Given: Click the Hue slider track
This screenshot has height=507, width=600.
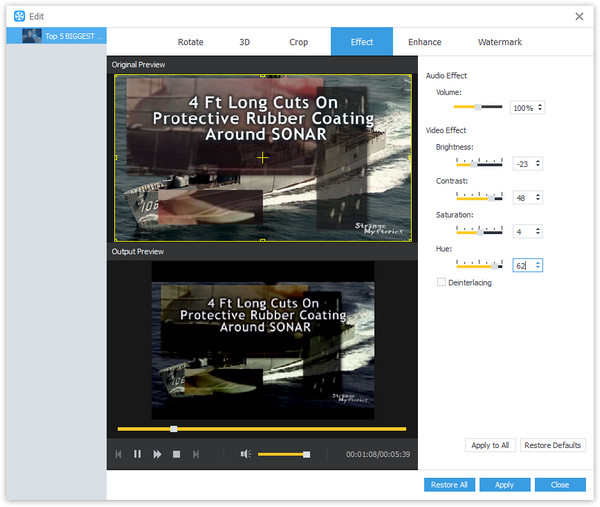Looking at the screenshot, I should pyautogui.click(x=478, y=265).
